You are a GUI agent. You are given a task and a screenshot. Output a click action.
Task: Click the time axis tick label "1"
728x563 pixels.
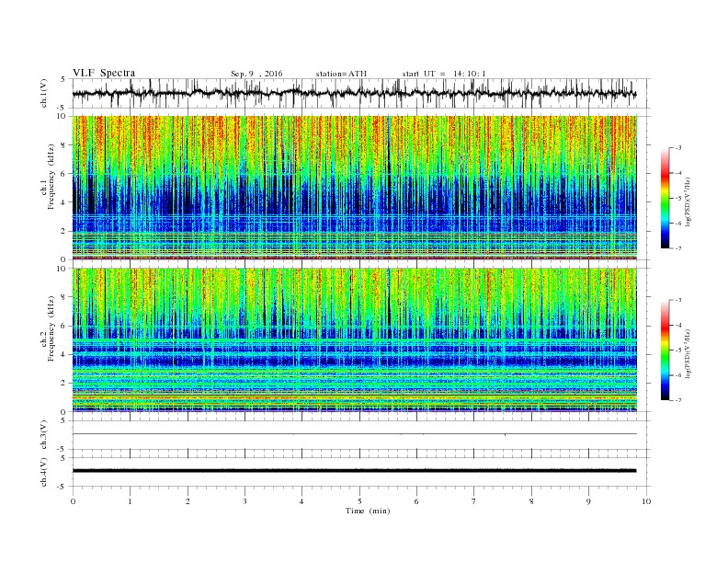click(130, 501)
